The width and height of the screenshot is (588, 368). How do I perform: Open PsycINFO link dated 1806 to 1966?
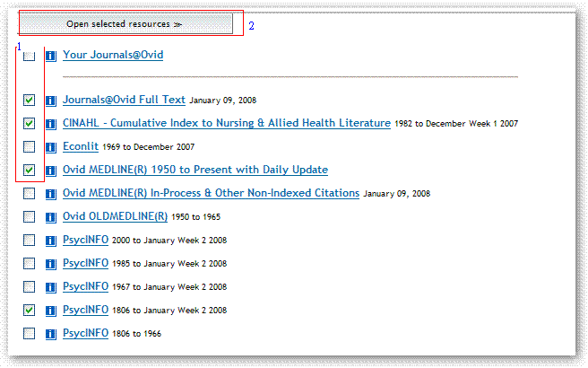pos(85,333)
